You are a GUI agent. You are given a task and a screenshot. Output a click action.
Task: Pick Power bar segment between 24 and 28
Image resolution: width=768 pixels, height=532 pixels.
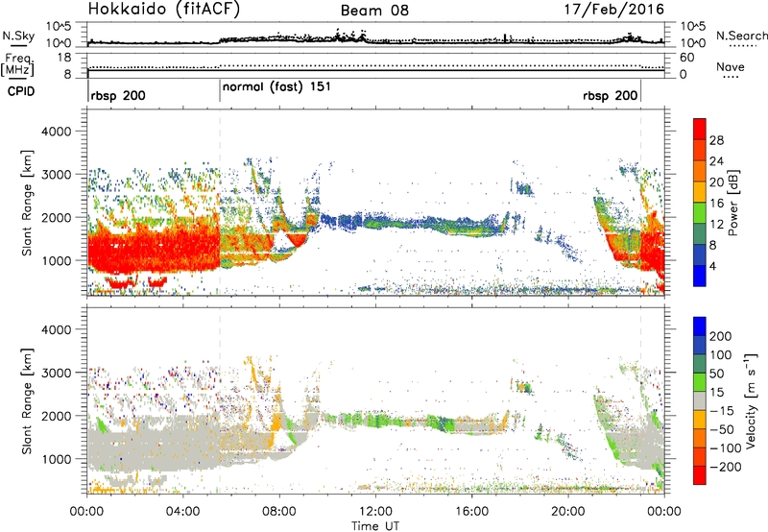(700, 150)
